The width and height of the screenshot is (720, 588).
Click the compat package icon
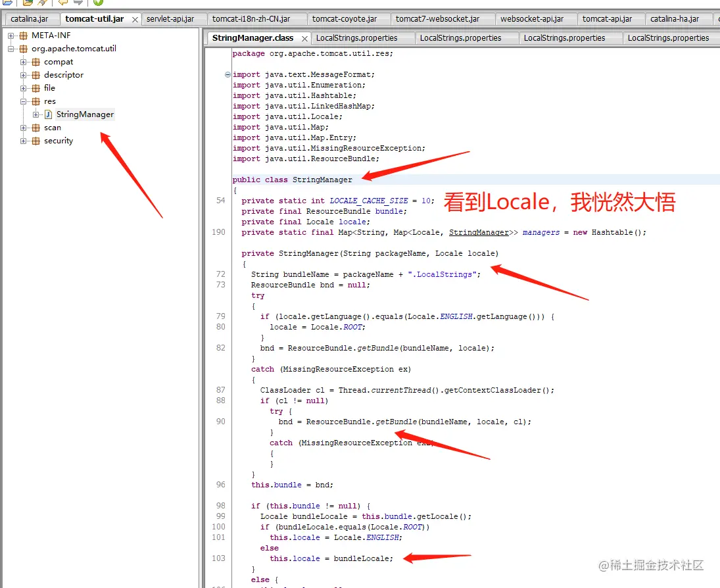(36, 62)
